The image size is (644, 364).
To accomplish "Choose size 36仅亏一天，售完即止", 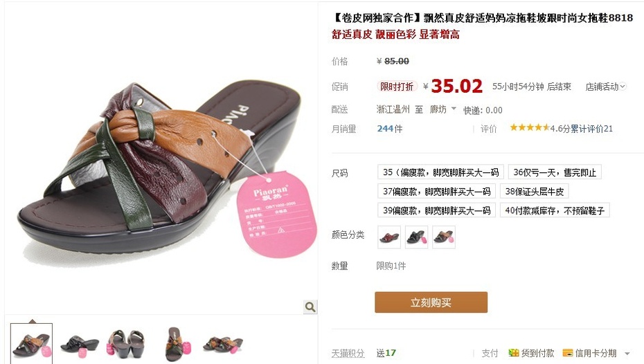I will click(x=555, y=172).
